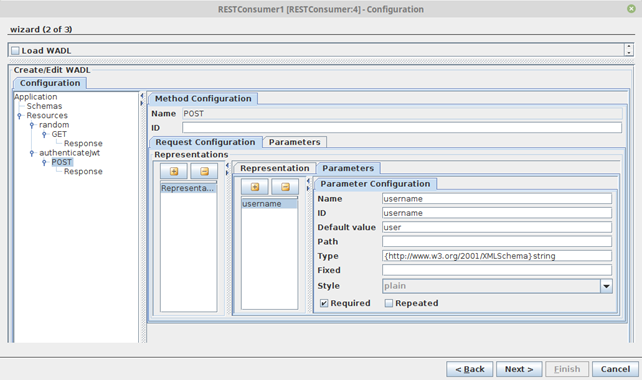Add a new parameter with plus icon

pos(255,187)
